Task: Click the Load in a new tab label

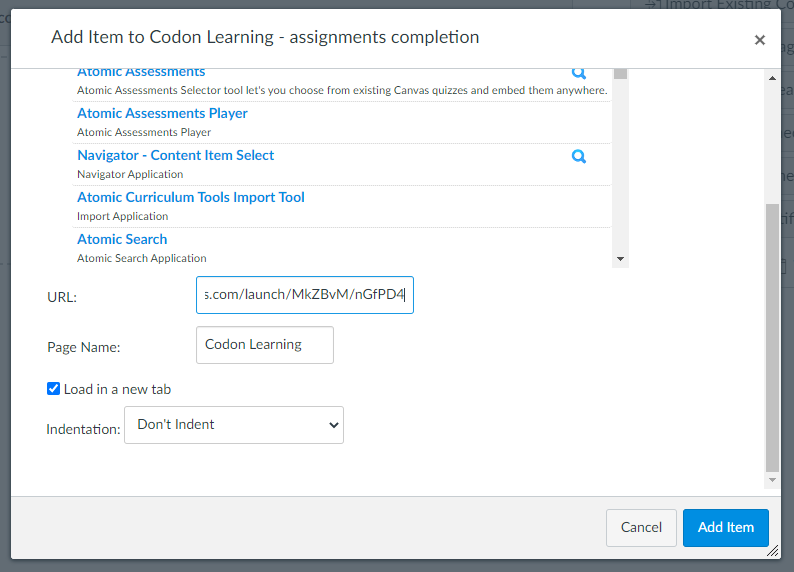Action: pos(117,389)
